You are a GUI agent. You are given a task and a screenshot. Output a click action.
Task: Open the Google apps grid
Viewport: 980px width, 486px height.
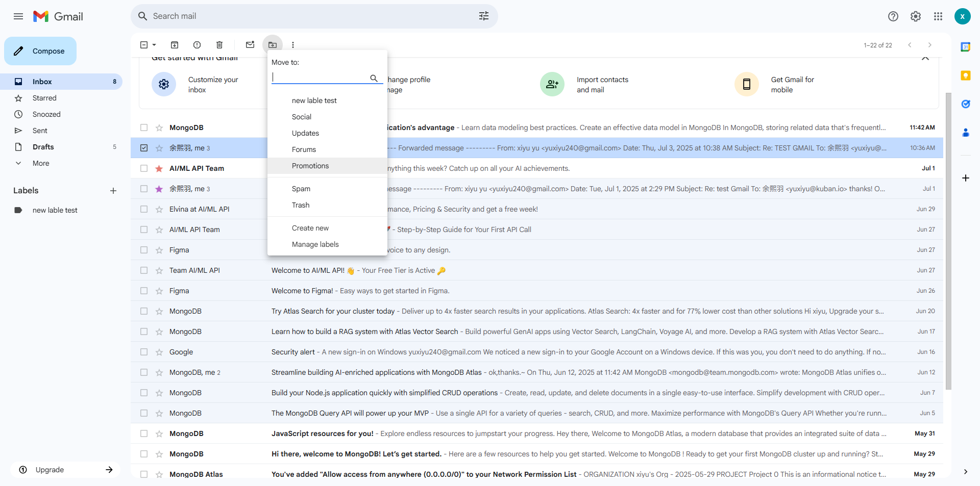click(938, 16)
